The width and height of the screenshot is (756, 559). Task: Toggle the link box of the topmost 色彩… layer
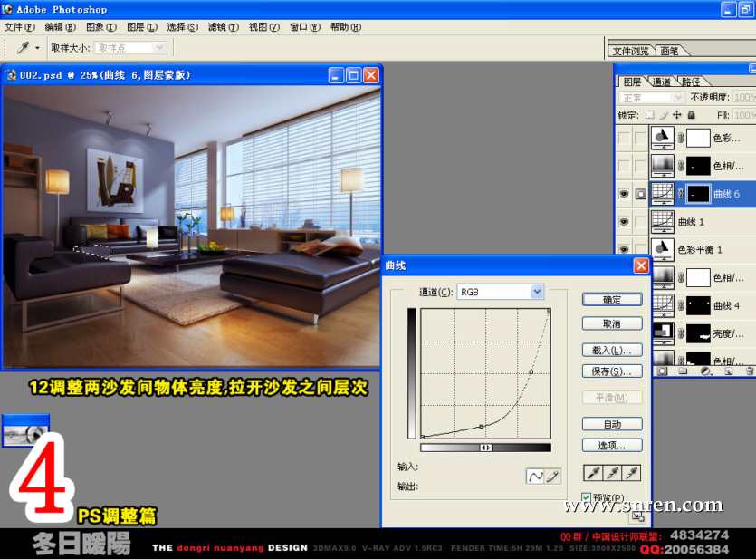point(640,138)
